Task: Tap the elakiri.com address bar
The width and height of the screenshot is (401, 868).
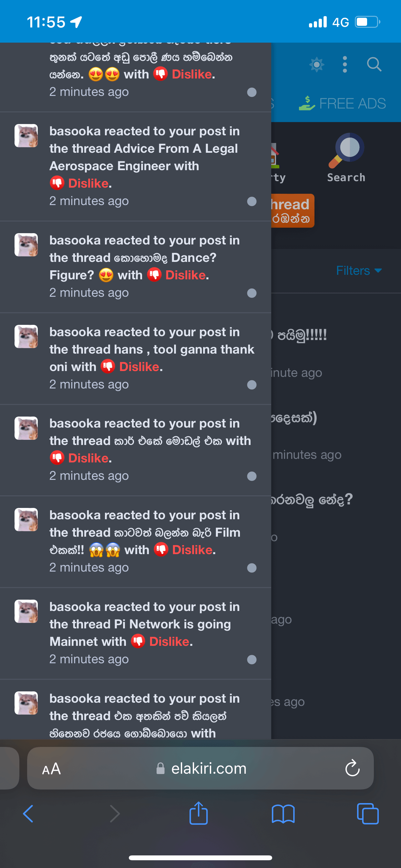Action: pos(200,768)
